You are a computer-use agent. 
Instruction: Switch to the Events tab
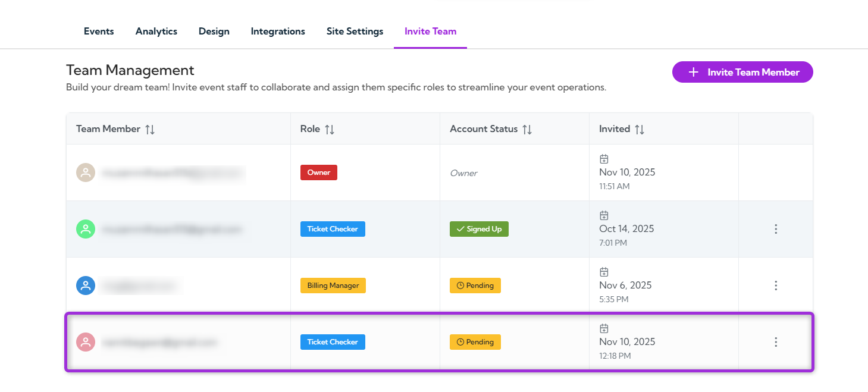pos(99,32)
